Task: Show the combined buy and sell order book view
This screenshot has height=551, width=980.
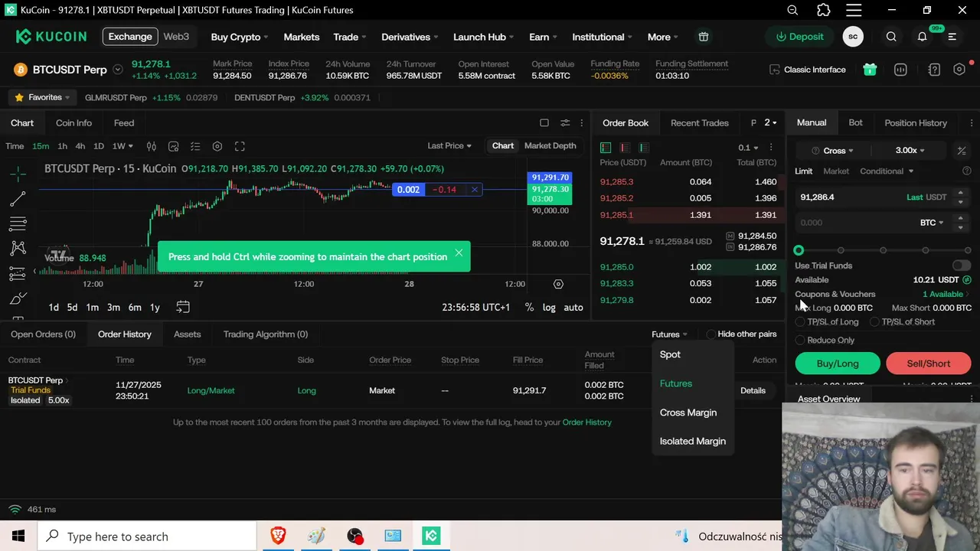Action: (x=606, y=148)
